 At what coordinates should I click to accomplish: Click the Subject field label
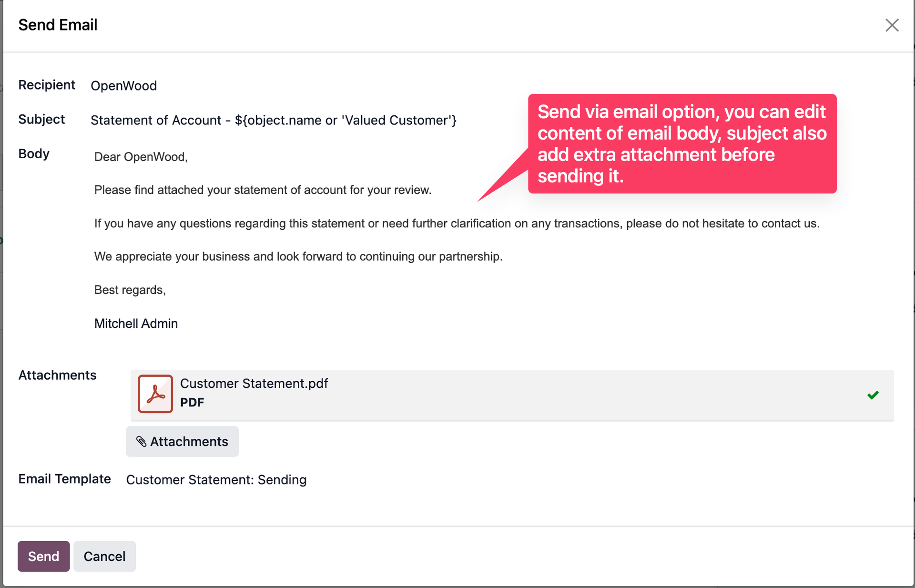click(x=41, y=119)
